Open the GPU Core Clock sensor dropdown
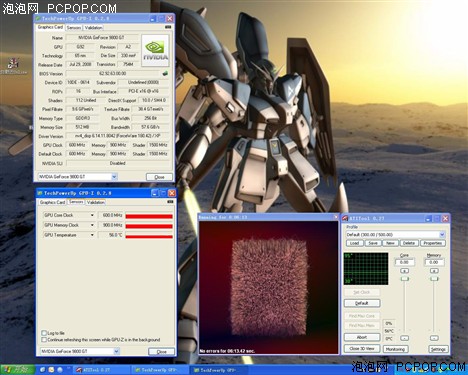Image resolution: width=468 pixels, height=375 pixels. pyautogui.click(x=92, y=215)
